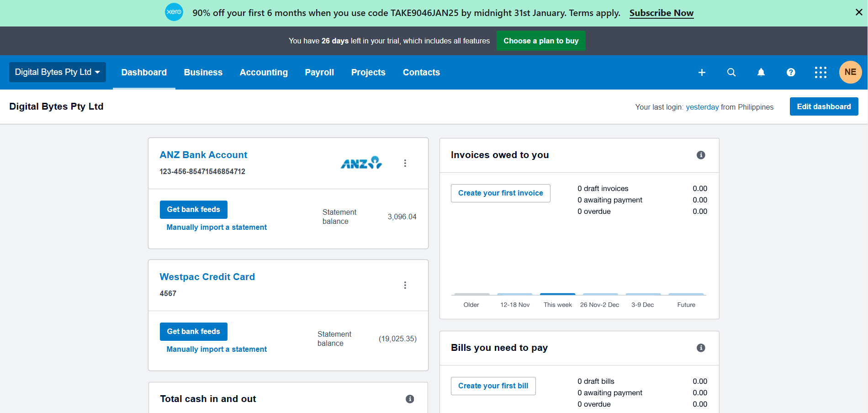Open the Projects menu
The width and height of the screenshot is (868, 413).
point(368,72)
